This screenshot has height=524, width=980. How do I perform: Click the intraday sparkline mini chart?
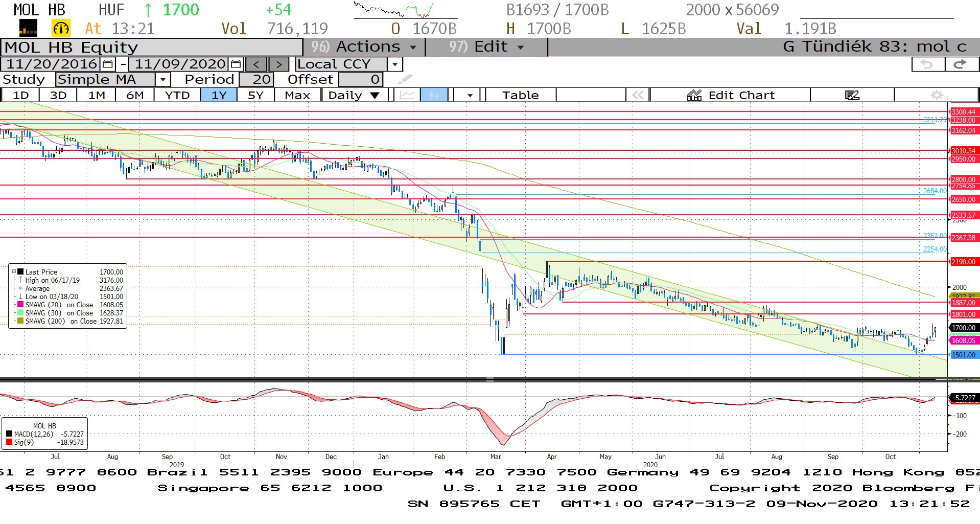(x=393, y=10)
